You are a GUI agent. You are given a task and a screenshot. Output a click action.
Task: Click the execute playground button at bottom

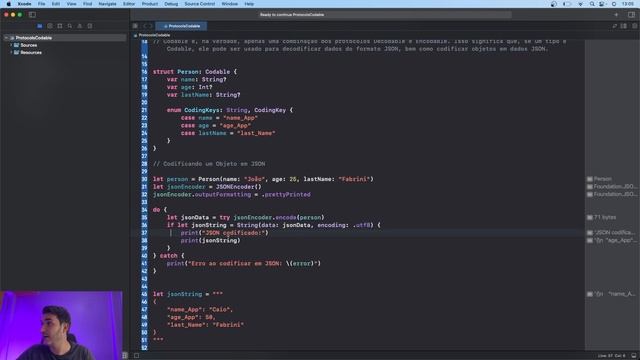click(136, 356)
